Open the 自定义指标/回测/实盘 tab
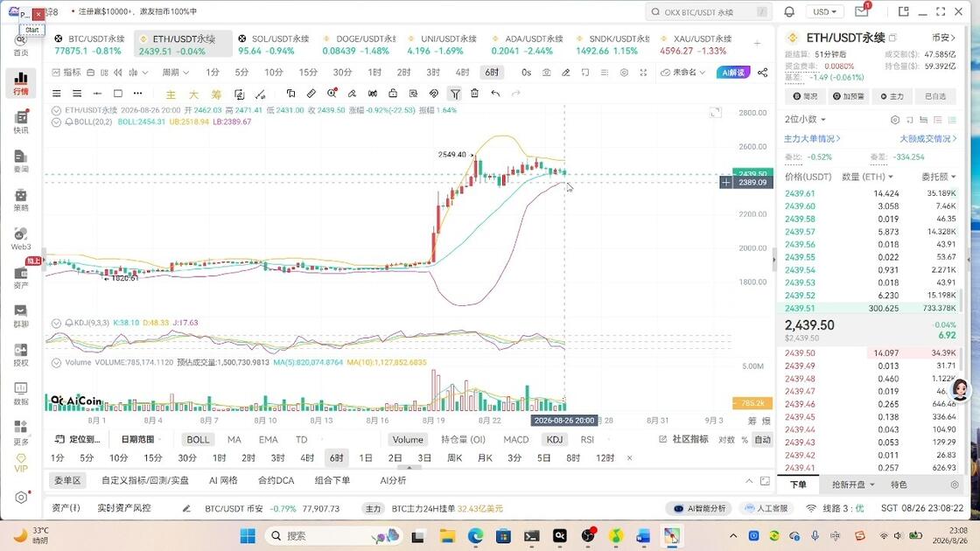 click(145, 480)
